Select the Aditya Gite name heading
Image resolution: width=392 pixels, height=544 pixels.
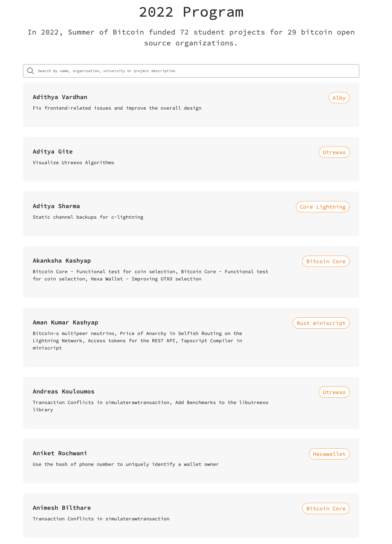coord(53,152)
